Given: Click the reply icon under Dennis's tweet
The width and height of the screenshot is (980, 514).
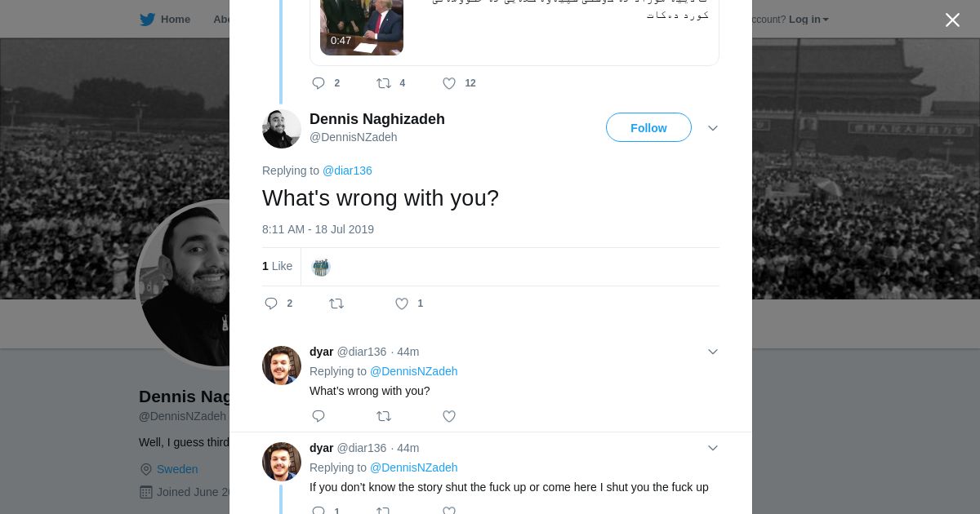Looking at the screenshot, I should 272,304.
